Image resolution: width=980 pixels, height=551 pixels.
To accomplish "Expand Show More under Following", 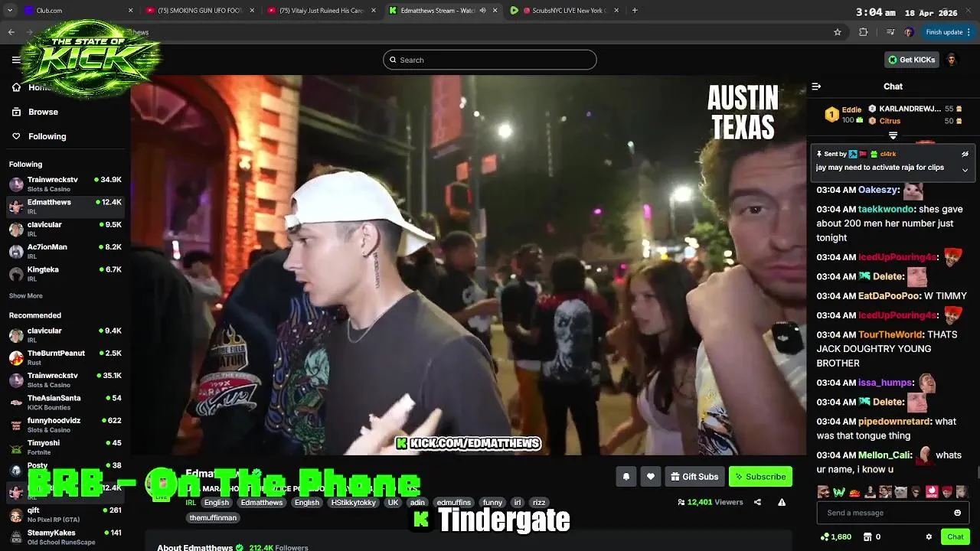I will 25,296.
